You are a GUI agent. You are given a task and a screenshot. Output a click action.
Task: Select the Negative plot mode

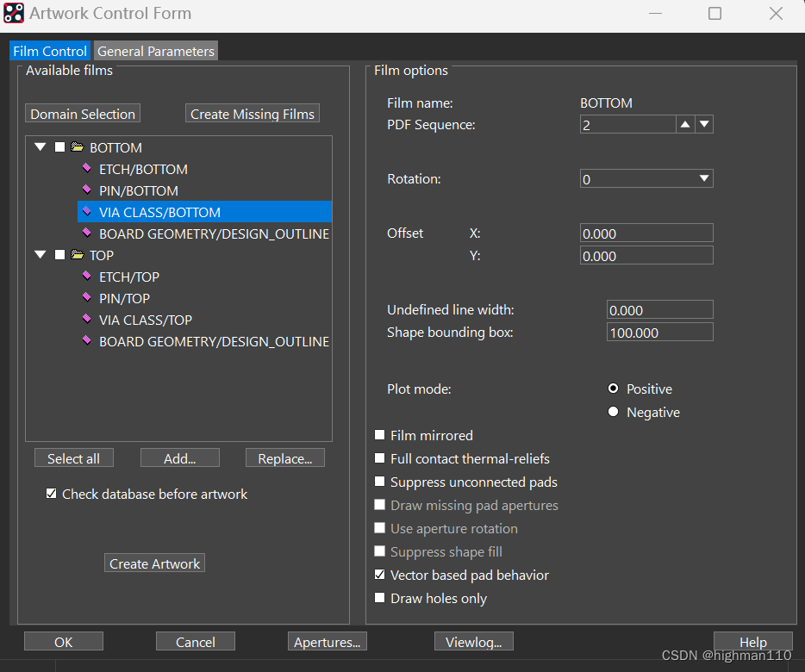[614, 412]
